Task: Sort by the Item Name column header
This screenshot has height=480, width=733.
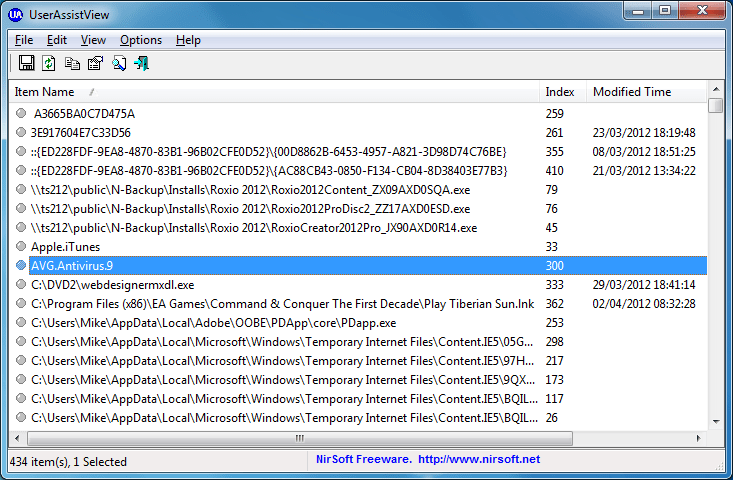Action: click(274, 92)
